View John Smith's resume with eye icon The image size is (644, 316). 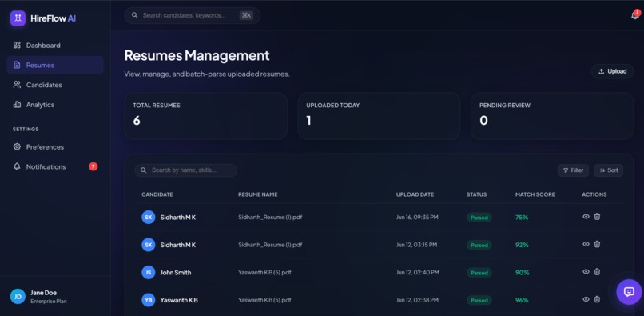pos(586,271)
